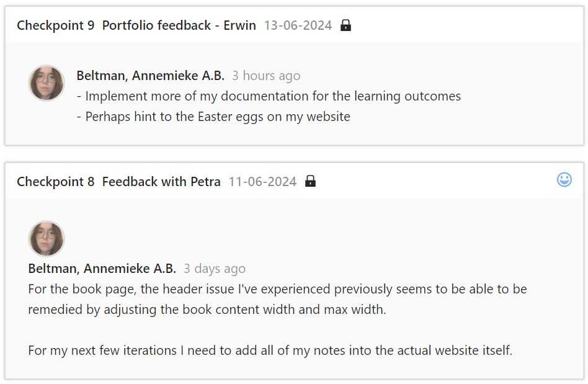This screenshot has width=588, height=384.
Task: Open the "Portfolio feedback - Erwin" title
Action: 179,25
